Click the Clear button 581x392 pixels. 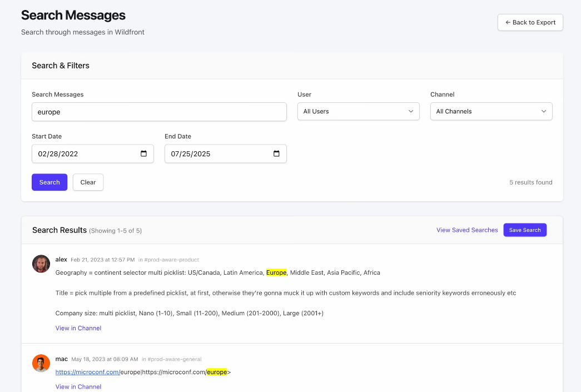tap(88, 182)
